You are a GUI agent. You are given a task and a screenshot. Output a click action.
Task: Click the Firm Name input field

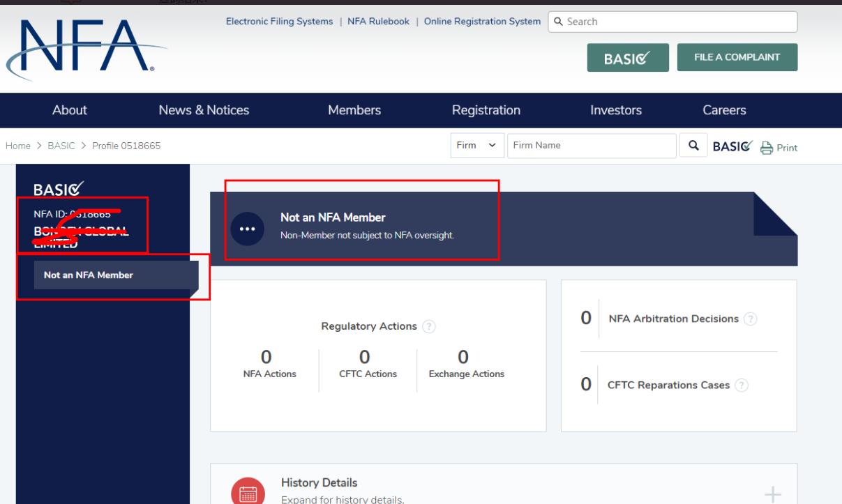(591, 146)
